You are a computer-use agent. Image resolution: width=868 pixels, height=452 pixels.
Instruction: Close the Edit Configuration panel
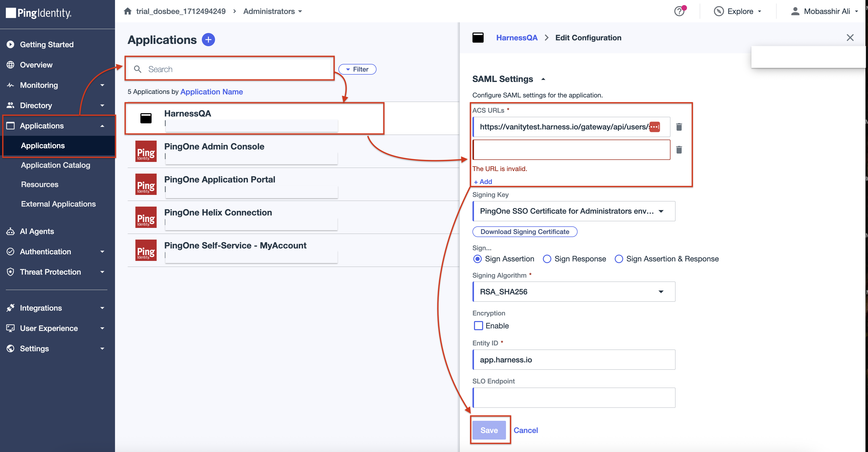coord(850,38)
